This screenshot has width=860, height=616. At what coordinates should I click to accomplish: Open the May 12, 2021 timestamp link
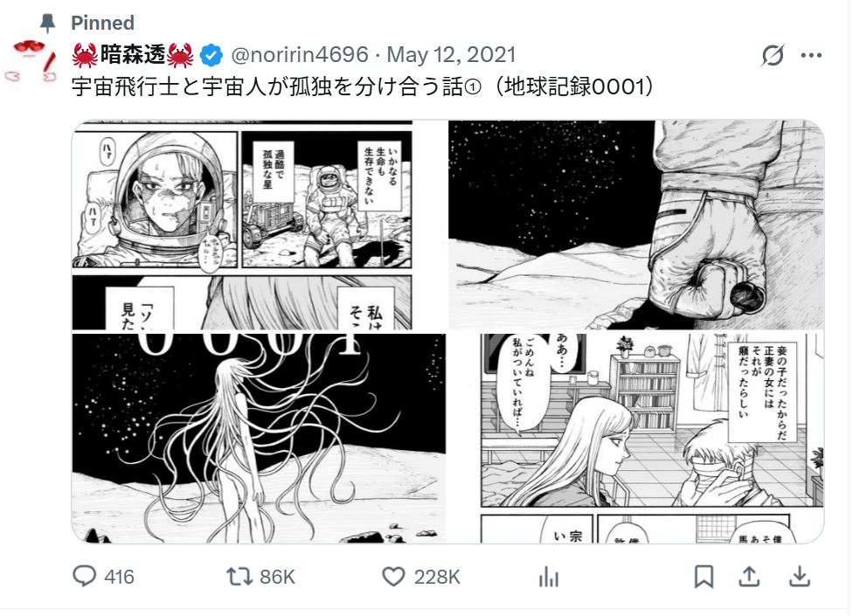pyautogui.click(x=451, y=55)
